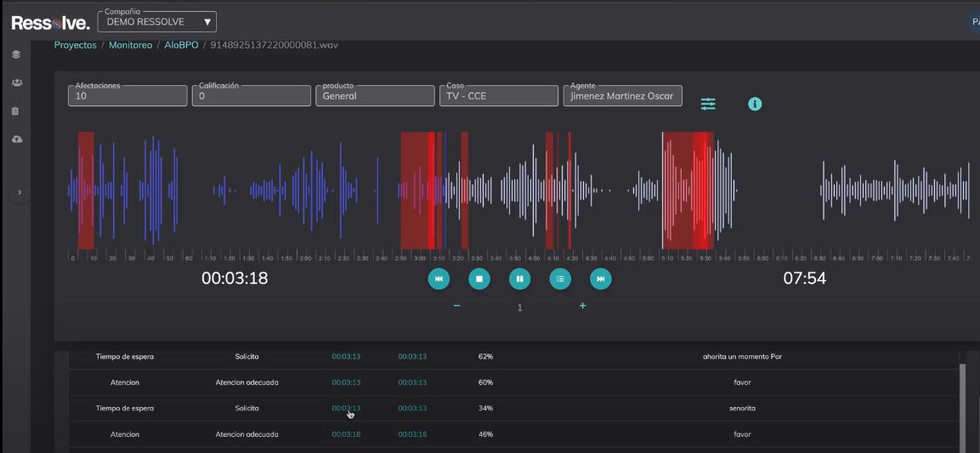Viewport: 980px width, 453px height.
Task: Open the list view button in player controls
Action: tap(560, 278)
